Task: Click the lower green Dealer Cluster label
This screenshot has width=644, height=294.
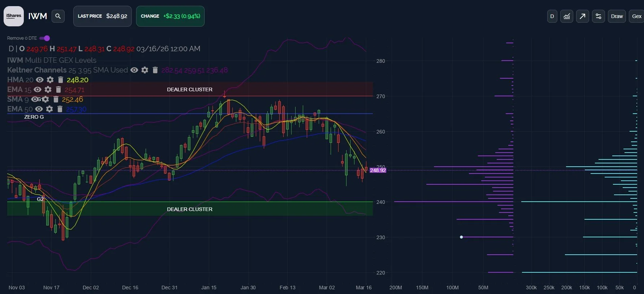Action: [190, 209]
